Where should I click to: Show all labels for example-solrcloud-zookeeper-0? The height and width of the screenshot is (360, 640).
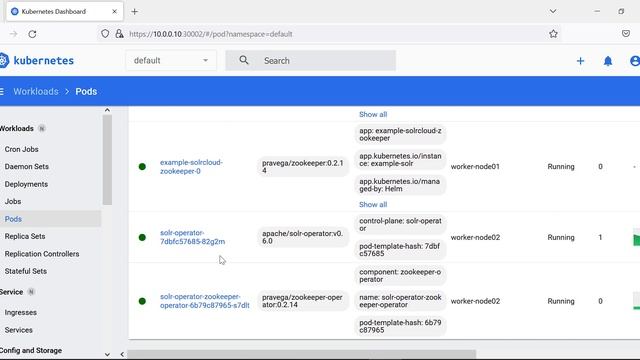373,204
